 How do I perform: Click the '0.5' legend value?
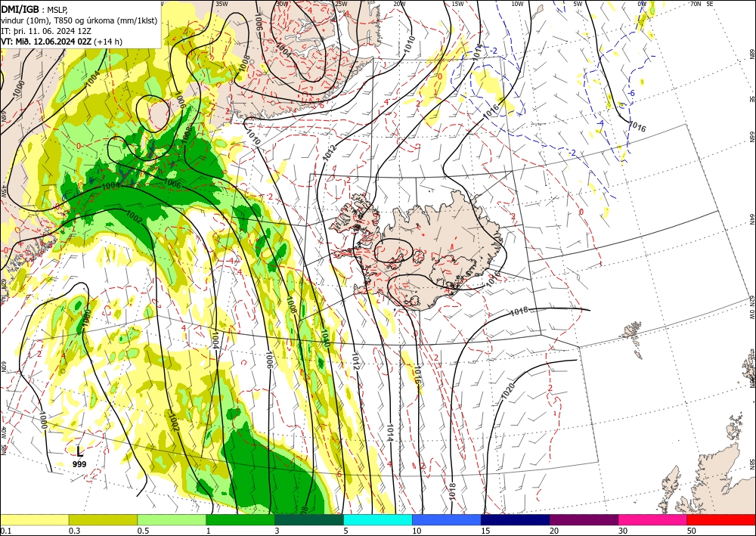coord(143,531)
